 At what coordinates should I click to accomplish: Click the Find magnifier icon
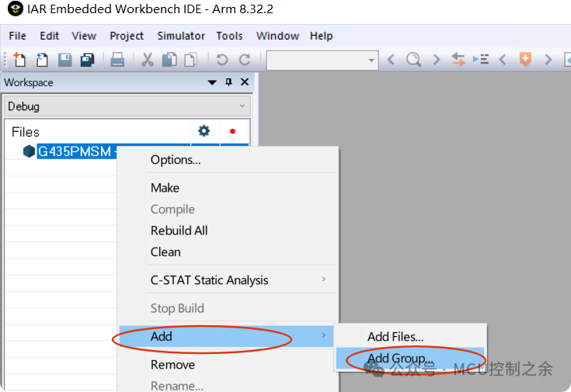(413, 59)
